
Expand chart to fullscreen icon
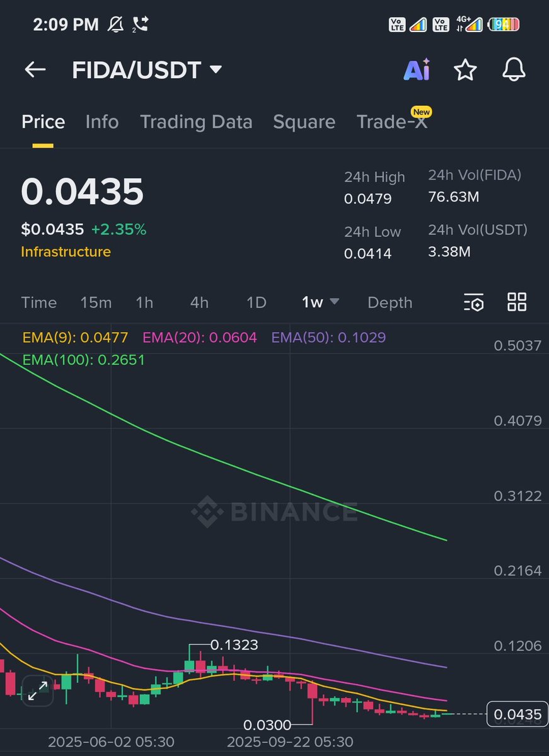pyautogui.click(x=38, y=690)
